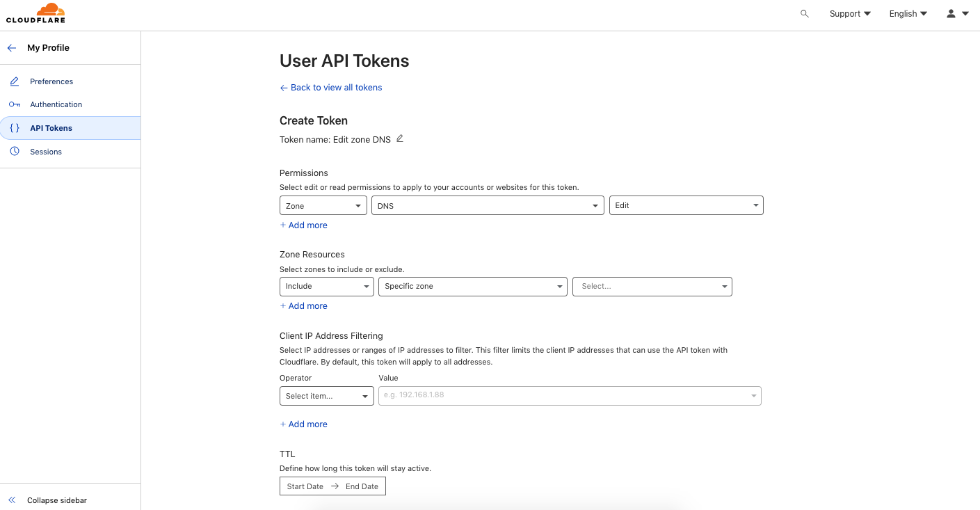Click the Token name: Edit zone DNS text
980x510 pixels.
click(335, 139)
